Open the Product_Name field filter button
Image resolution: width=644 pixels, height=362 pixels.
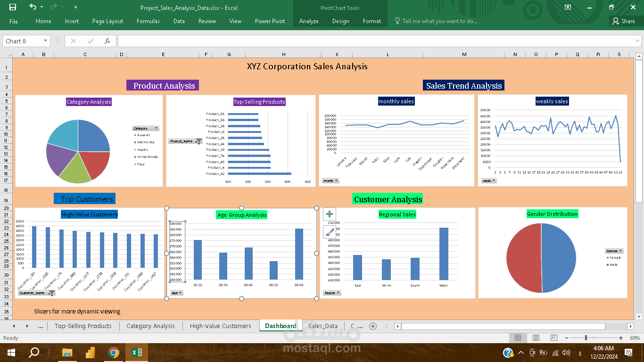(185, 141)
